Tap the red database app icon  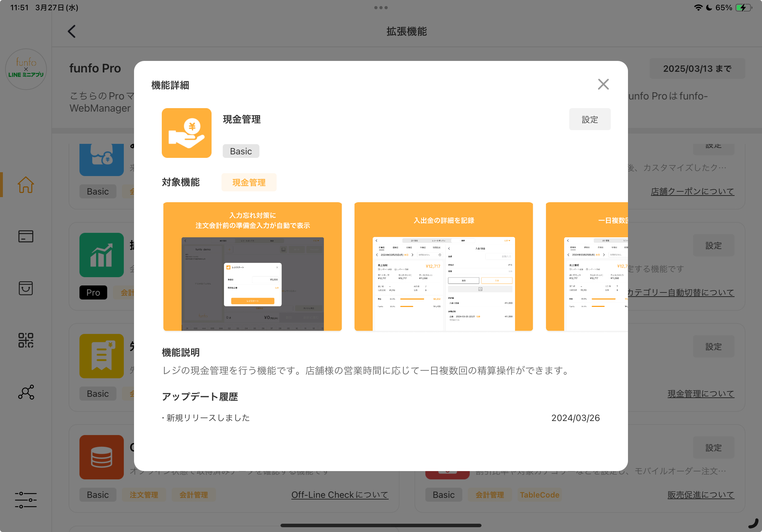[101, 457]
